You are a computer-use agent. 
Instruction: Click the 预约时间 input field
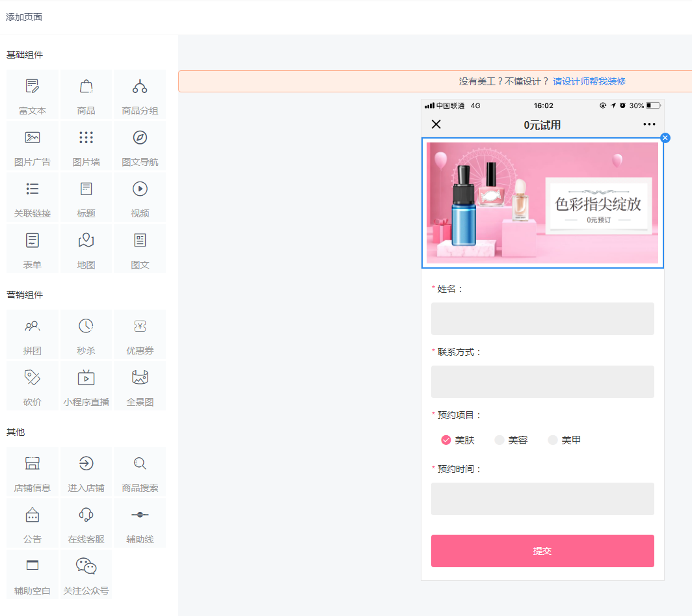pyautogui.click(x=542, y=499)
